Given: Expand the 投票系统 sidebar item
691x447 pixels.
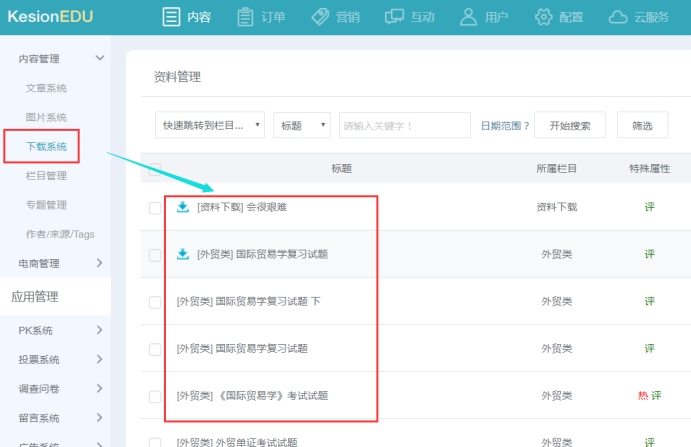Looking at the screenshot, I should click(100, 359).
